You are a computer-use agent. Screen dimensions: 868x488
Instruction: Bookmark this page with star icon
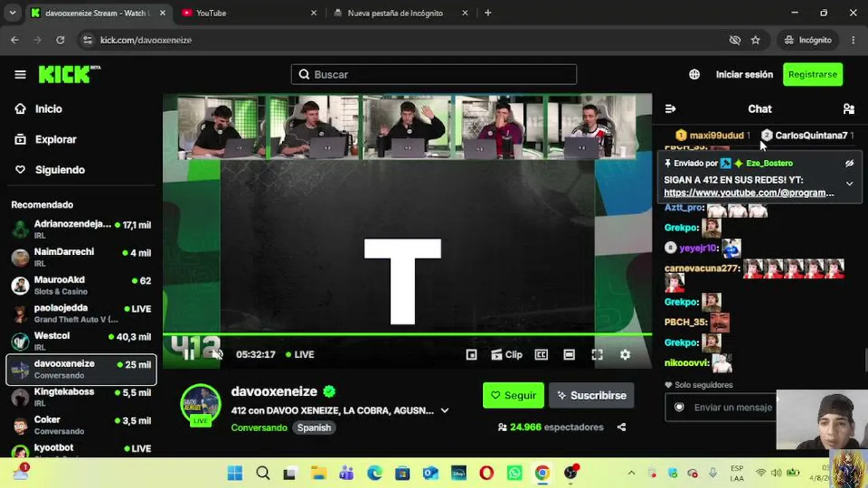click(755, 40)
